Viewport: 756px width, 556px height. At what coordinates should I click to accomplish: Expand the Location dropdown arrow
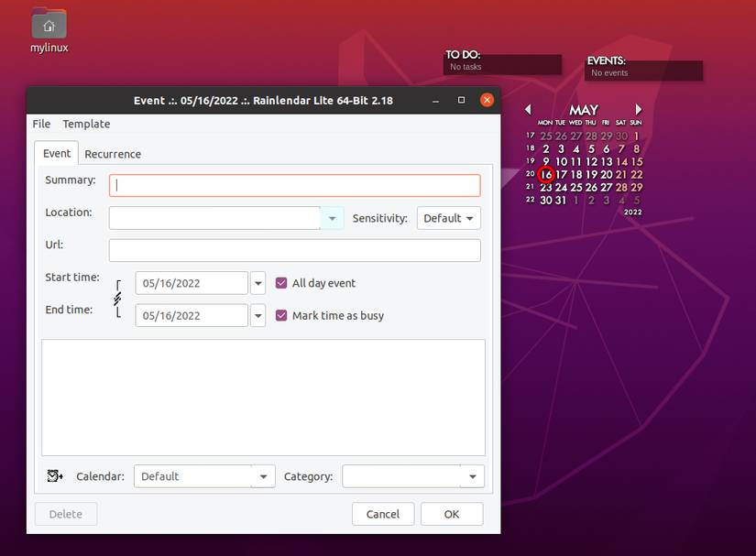point(332,218)
